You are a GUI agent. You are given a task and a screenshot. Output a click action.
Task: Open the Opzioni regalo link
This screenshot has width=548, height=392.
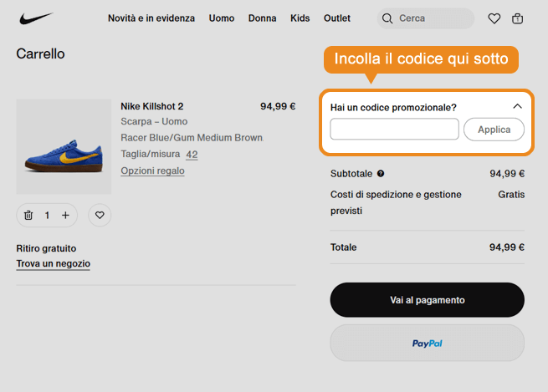pos(152,171)
